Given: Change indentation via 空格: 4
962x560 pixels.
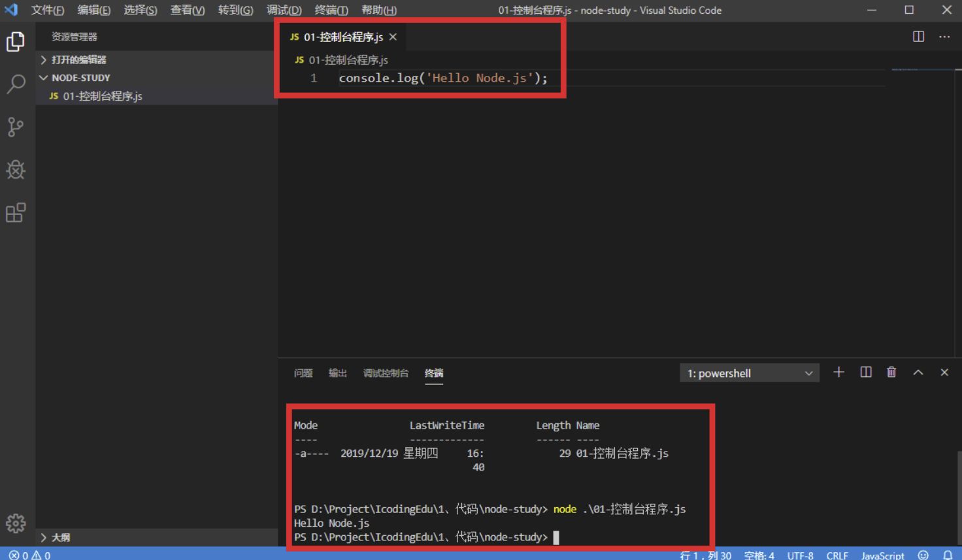Looking at the screenshot, I should coord(759,555).
